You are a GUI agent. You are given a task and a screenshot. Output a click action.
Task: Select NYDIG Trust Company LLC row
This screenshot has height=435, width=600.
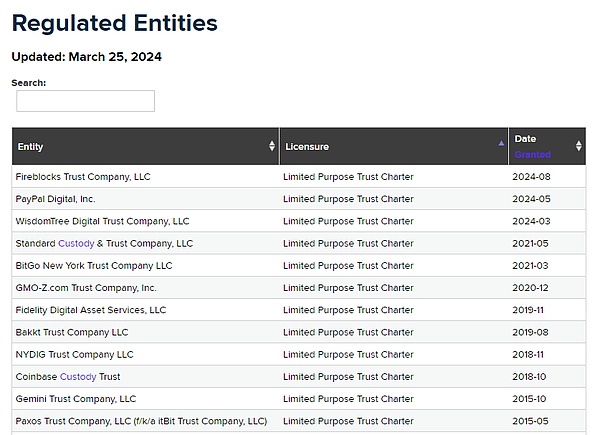point(75,354)
